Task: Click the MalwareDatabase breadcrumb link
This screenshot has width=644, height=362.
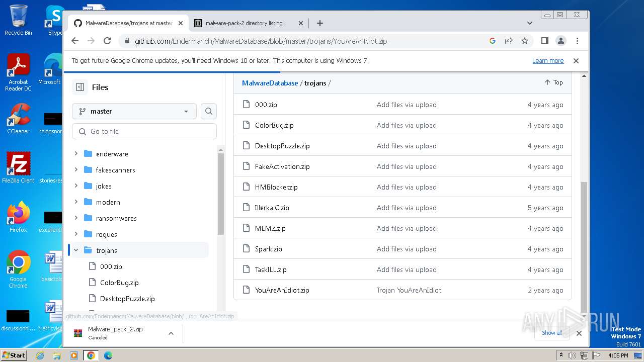Action: tap(270, 83)
